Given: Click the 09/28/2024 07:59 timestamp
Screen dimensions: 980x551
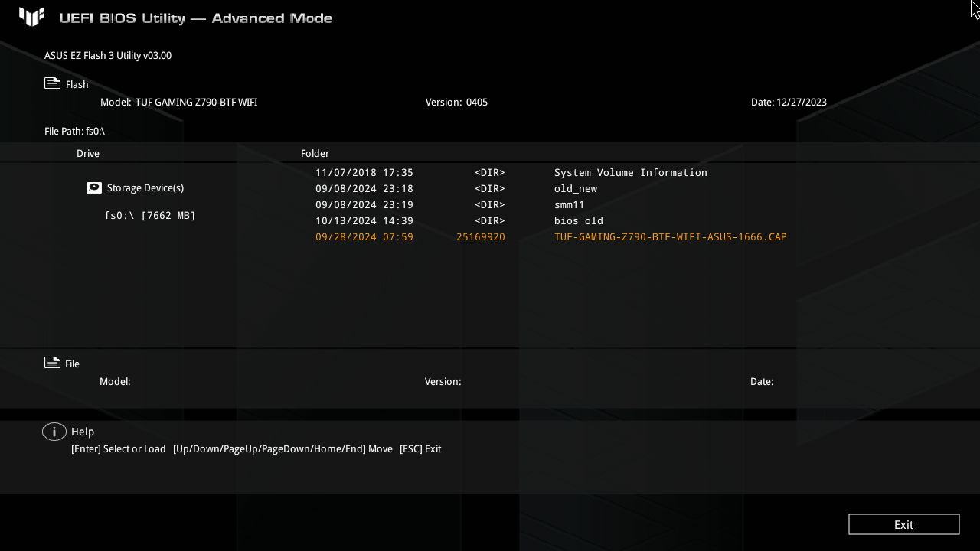Looking at the screenshot, I should click(x=364, y=236).
